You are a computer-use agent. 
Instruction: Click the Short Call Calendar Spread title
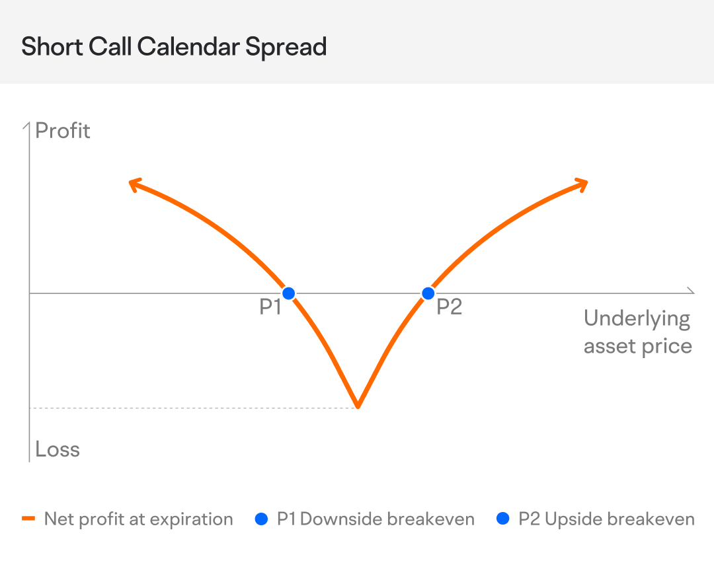coord(174,47)
